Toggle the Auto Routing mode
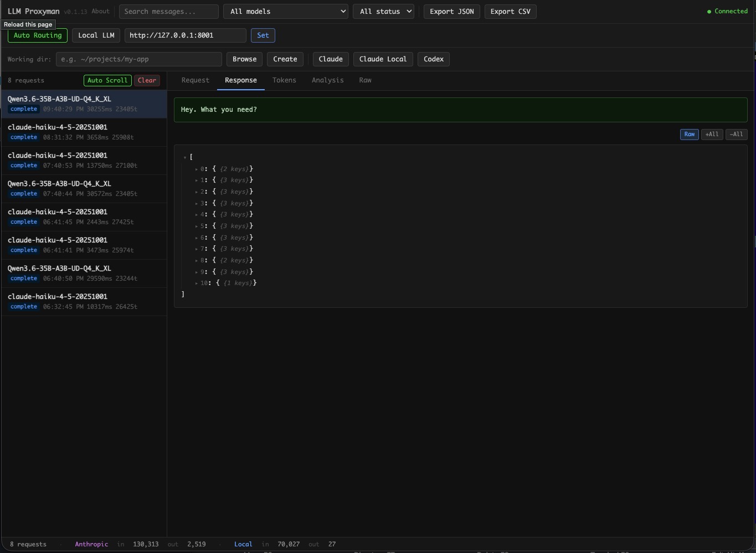This screenshot has height=553, width=756. pos(38,35)
